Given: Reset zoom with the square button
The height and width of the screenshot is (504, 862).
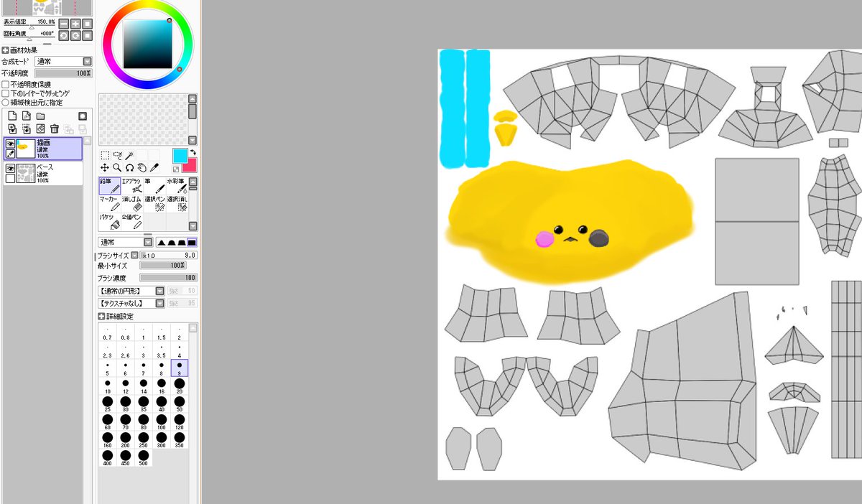Looking at the screenshot, I should coord(87,23).
